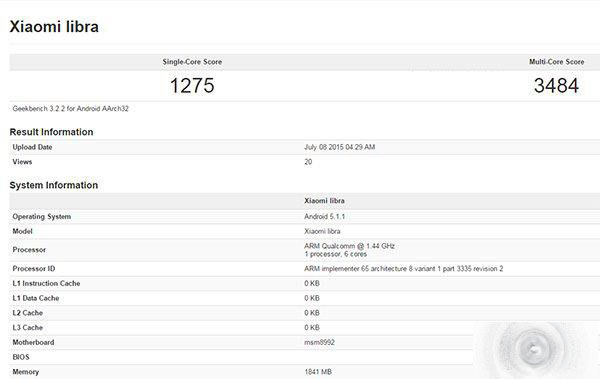600x379 pixels.
Task: Click the 'Xiaomi libra' system table column header
Action: [324, 201]
